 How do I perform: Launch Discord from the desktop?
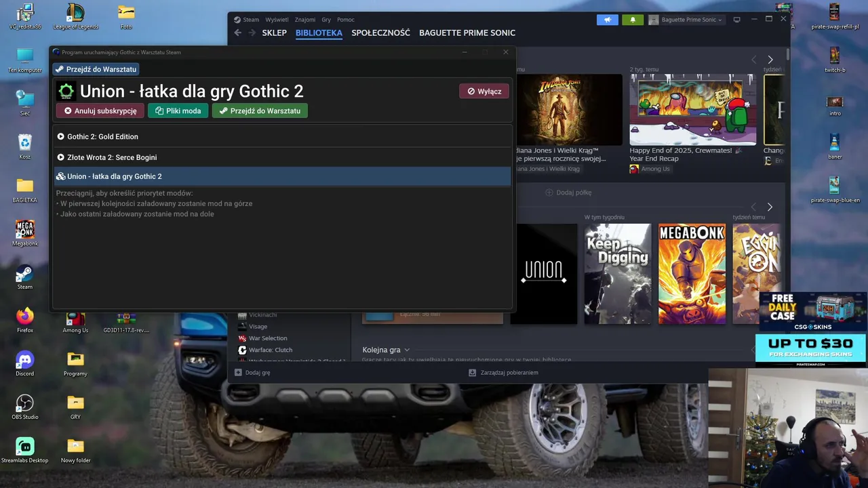pos(25,363)
